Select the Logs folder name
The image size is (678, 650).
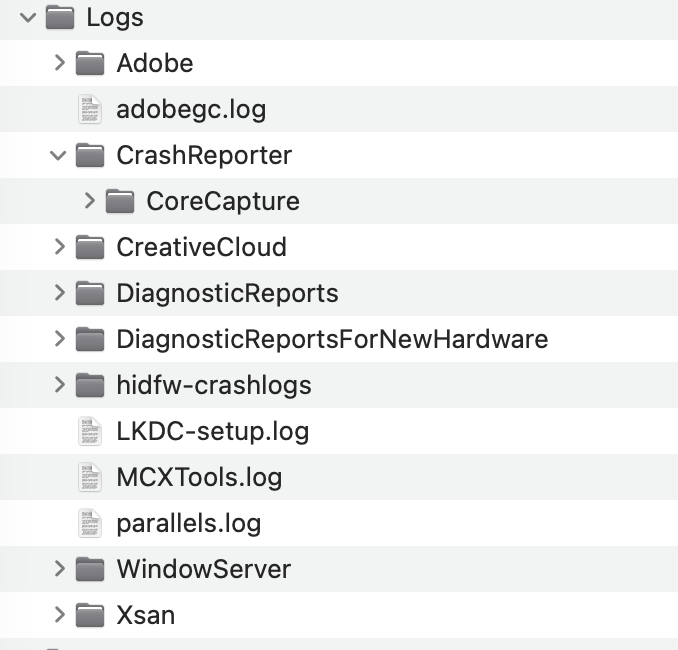(115, 17)
